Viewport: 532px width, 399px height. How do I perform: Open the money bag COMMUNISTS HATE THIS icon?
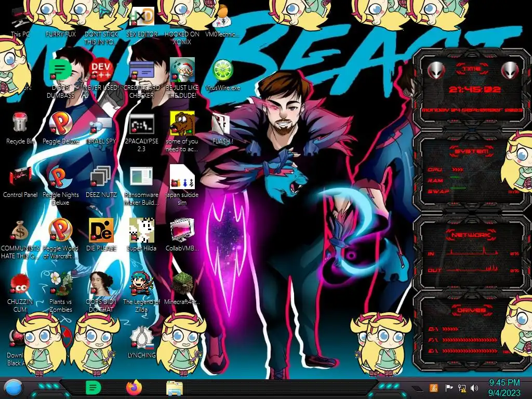(20, 239)
